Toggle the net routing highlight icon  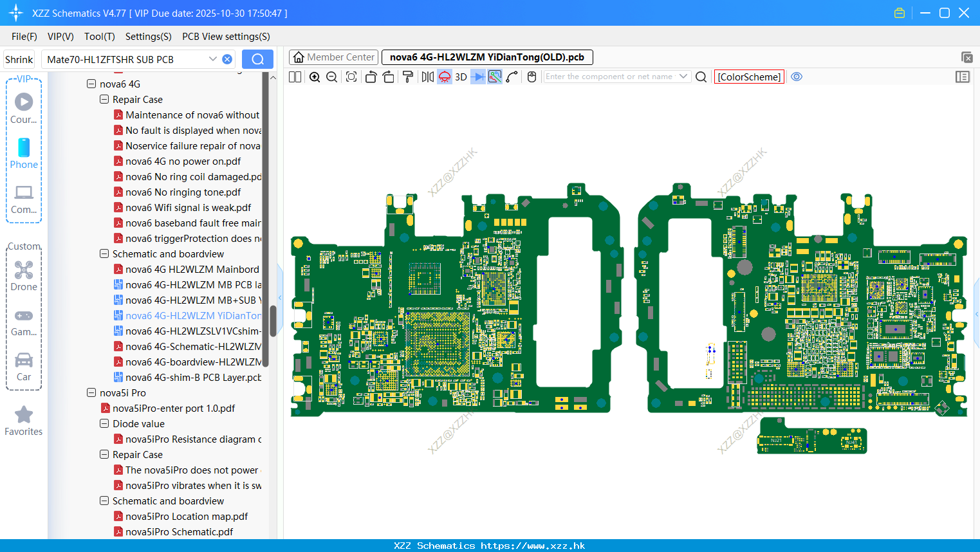[x=495, y=77]
